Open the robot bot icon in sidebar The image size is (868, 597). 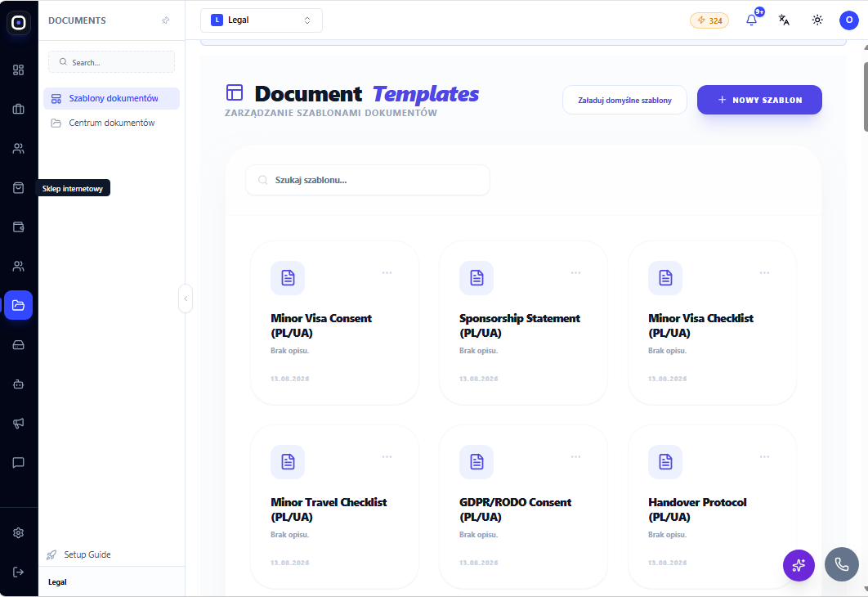pos(18,384)
